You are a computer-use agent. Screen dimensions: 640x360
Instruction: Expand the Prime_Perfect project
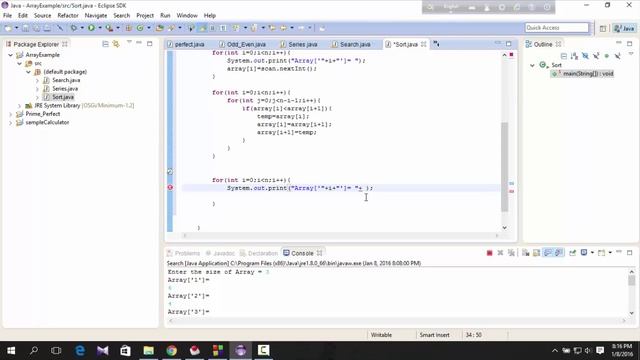point(11,114)
